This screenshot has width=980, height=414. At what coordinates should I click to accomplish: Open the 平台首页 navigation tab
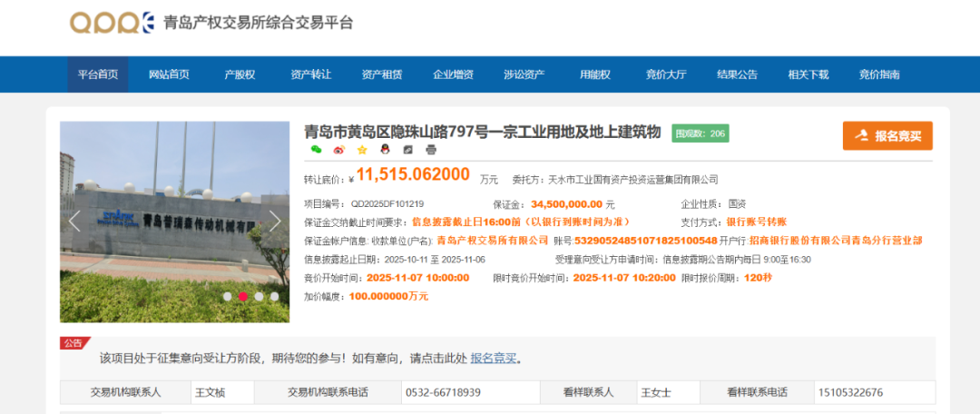98,74
